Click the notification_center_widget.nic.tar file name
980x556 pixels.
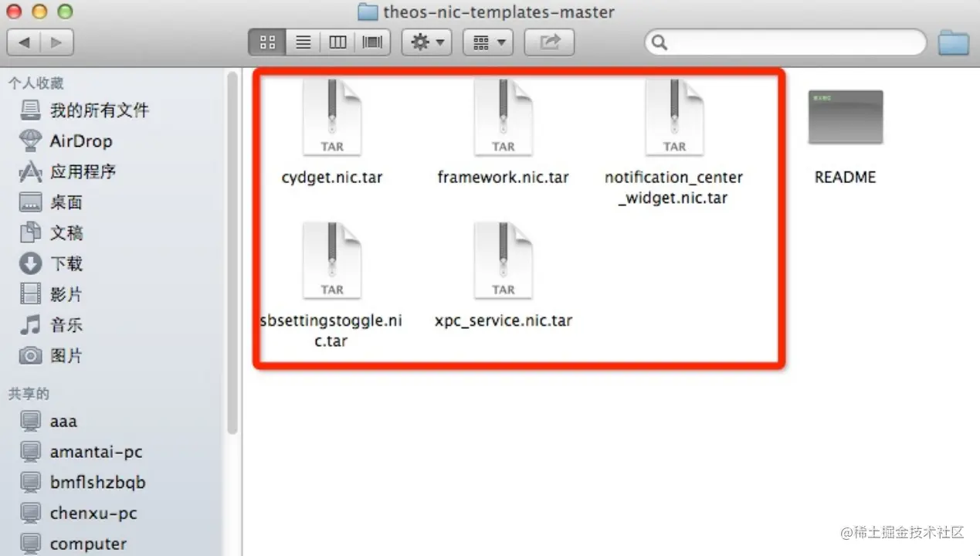point(674,188)
